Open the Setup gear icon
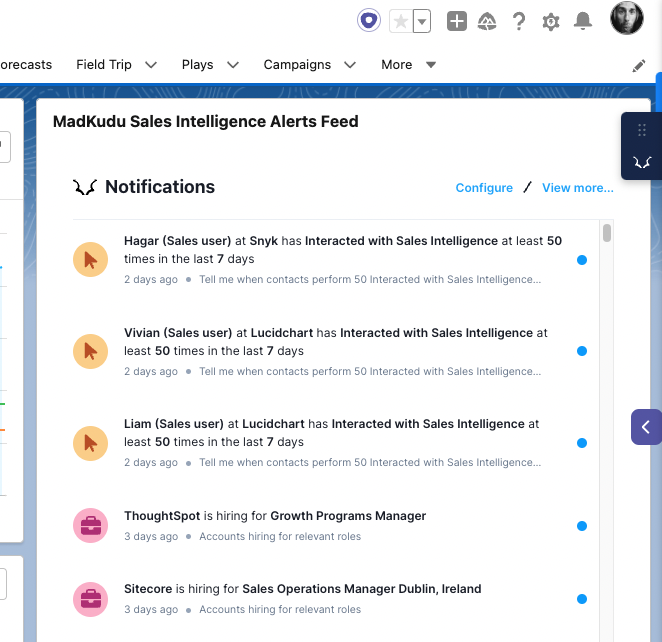Screen dimensions: 662x642 (x=551, y=22)
